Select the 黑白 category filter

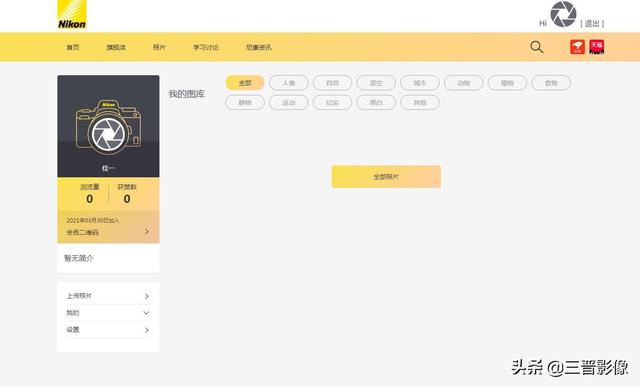point(376,102)
